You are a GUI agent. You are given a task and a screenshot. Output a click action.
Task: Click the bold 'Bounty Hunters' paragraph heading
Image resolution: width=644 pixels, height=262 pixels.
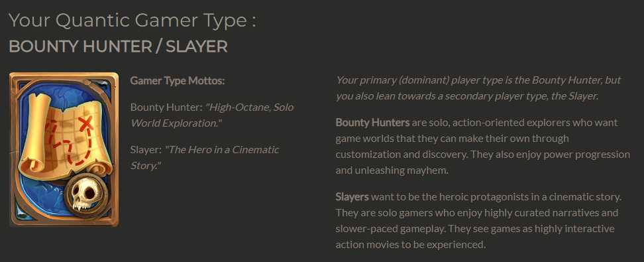[x=372, y=123]
